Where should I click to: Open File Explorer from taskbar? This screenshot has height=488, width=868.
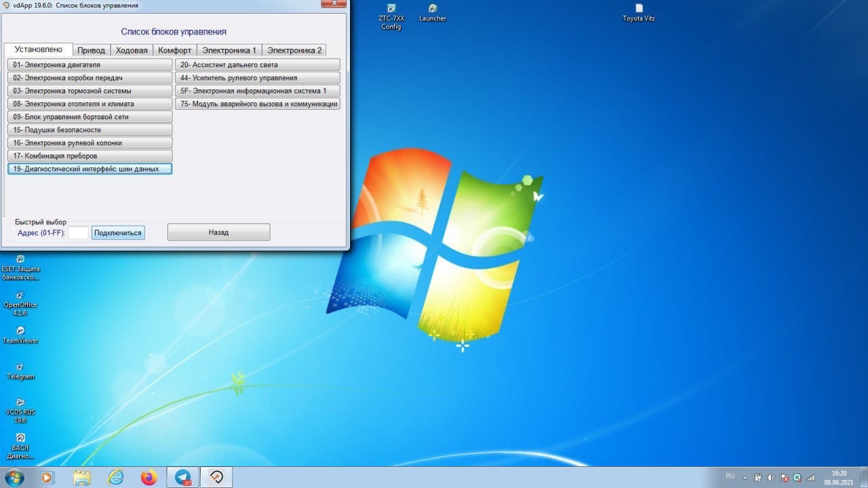coord(81,477)
